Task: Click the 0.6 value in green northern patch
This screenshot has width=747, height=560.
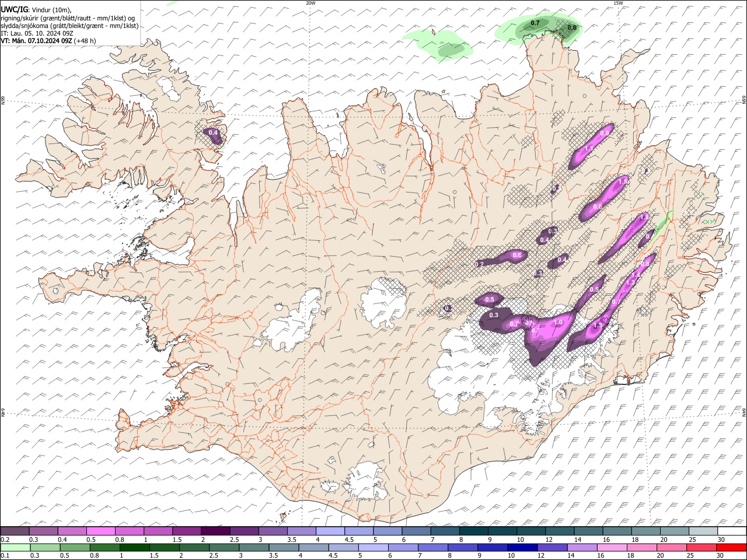Action: 572,27
